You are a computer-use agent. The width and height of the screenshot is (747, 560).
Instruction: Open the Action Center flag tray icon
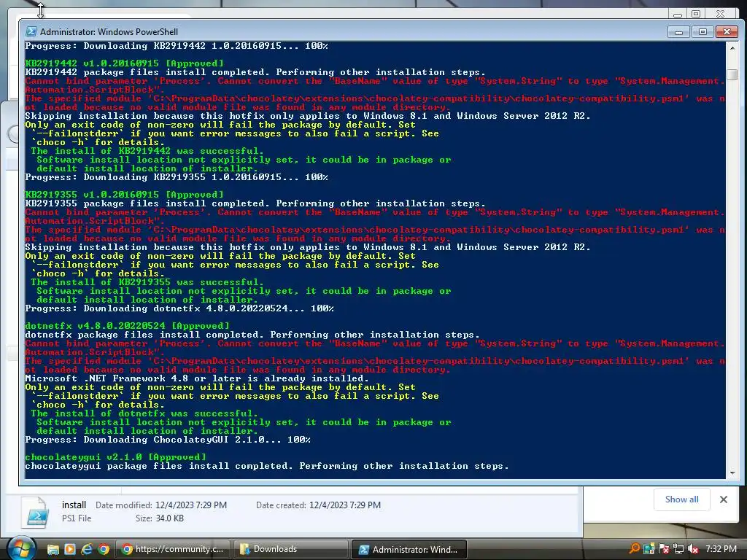[x=663, y=548]
